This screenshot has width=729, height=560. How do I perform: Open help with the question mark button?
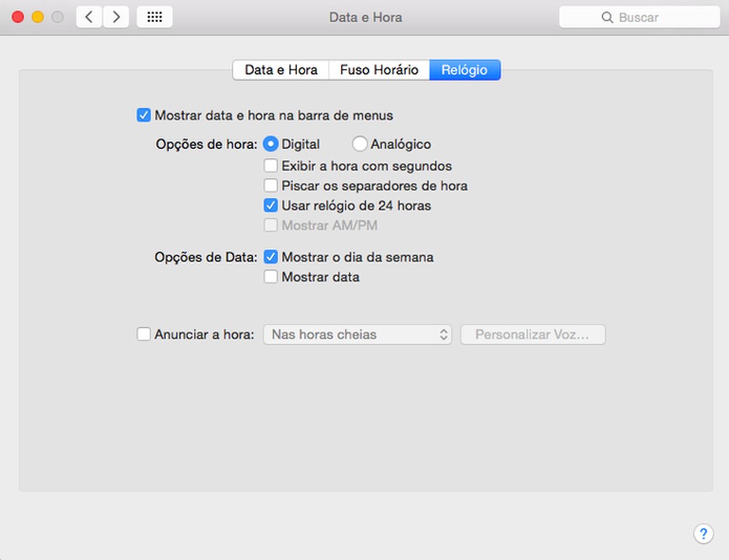pos(703,533)
